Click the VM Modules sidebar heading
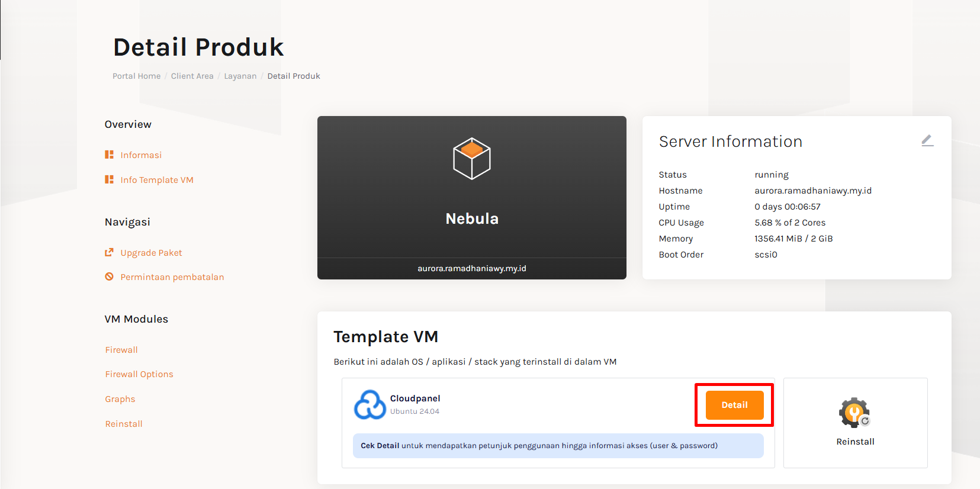This screenshot has height=489, width=980. [136, 319]
